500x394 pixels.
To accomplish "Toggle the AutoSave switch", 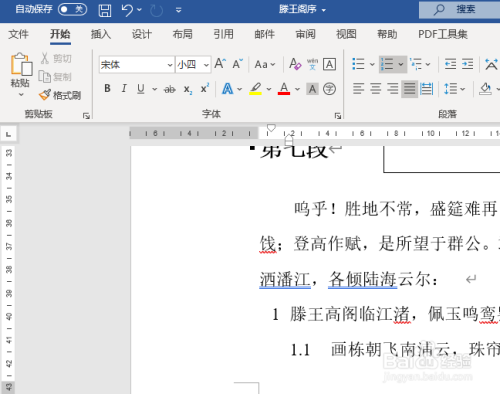I will [72, 9].
